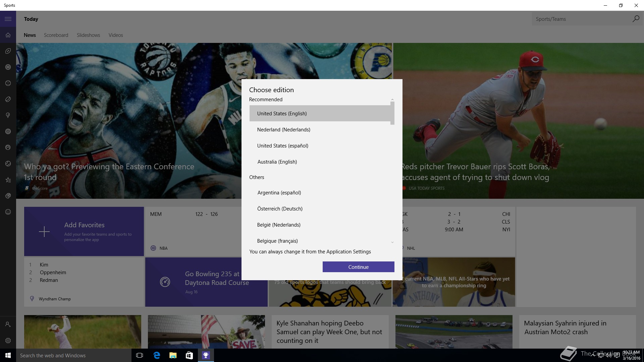Image resolution: width=644 pixels, height=362 pixels.
Task: Switch to the Scoreboard tab
Action: tap(56, 35)
